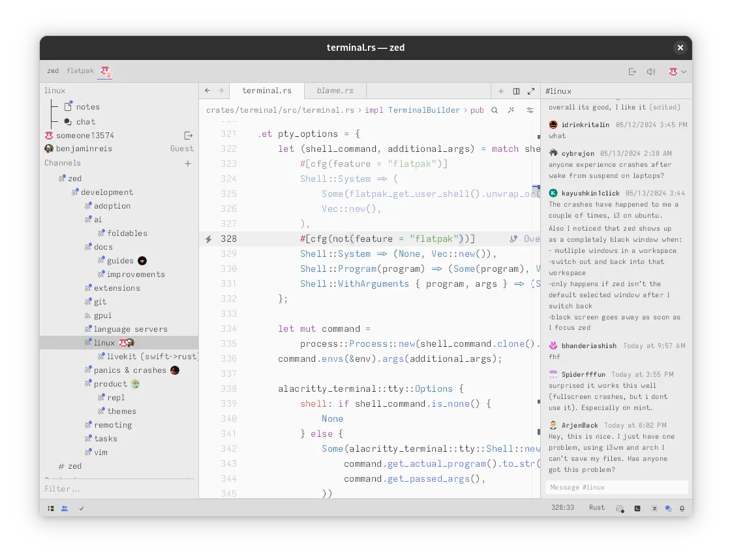Switch to the blame.rs tab
Image resolution: width=732 pixels, height=560 pixels.
coord(335,91)
